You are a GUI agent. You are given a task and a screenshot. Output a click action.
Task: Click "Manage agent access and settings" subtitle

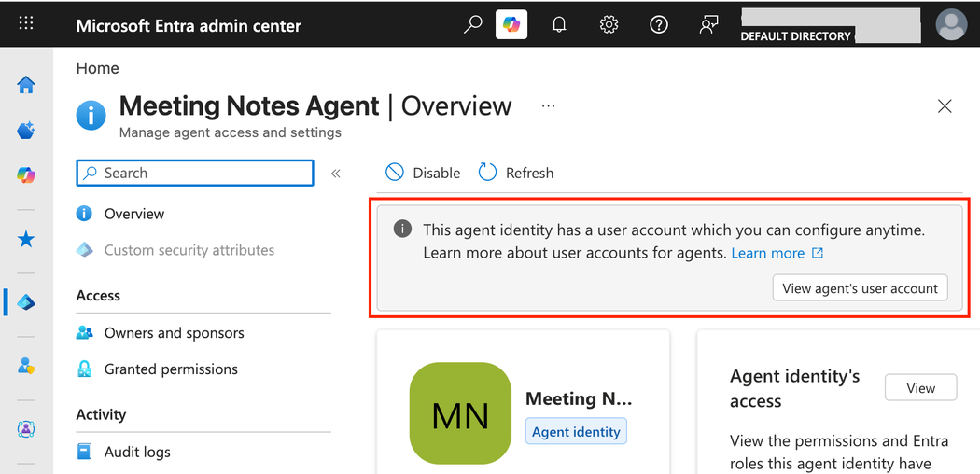tap(230, 132)
